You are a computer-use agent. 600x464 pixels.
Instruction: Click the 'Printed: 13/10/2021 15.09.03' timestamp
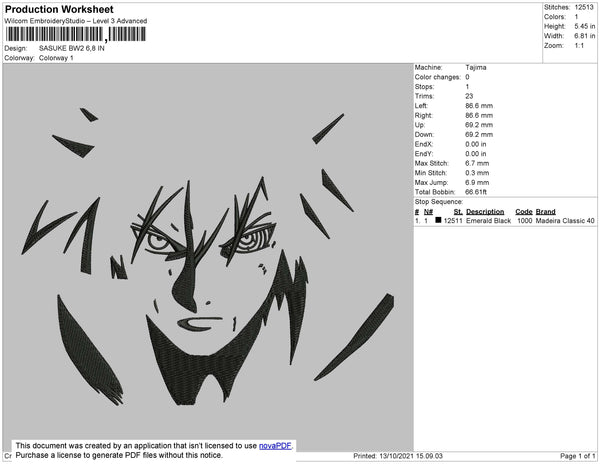[x=398, y=456]
